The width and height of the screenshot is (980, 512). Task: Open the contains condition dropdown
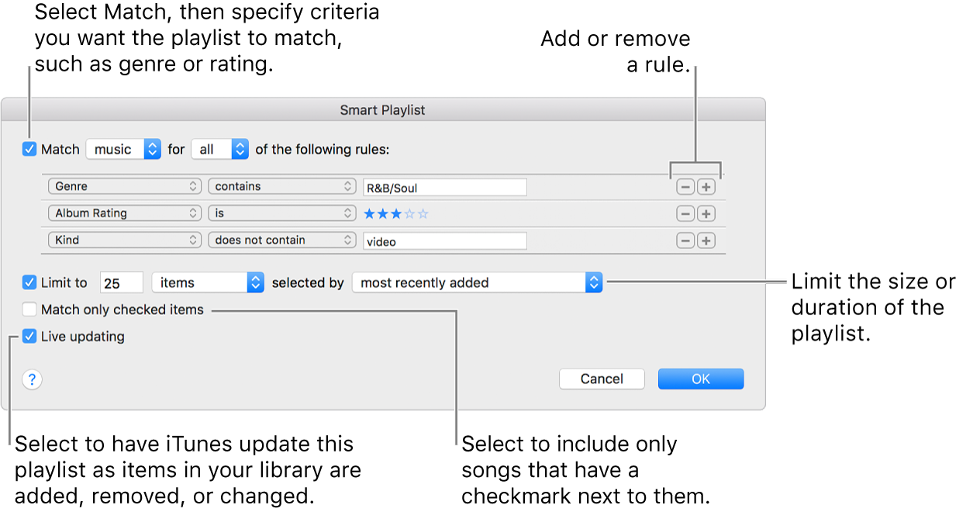(282, 187)
